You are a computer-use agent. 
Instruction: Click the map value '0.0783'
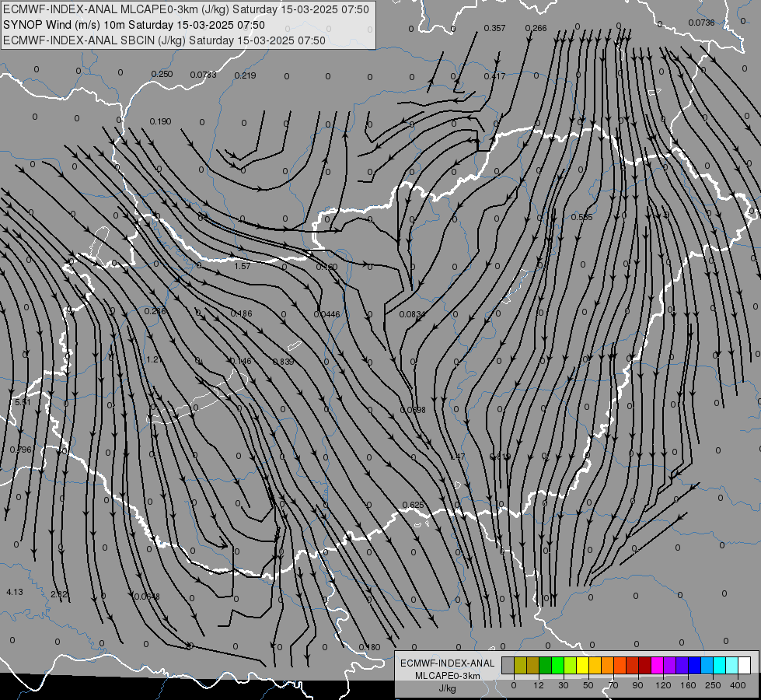pyautogui.click(x=204, y=75)
